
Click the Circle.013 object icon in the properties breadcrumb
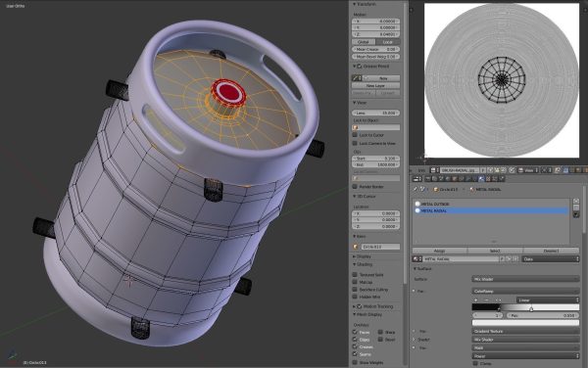[x=436, y=190]
